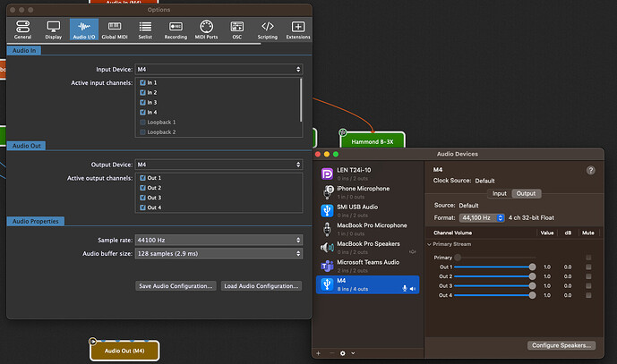The image size is (617, 364).
Task: Click the Audio Devices help question mark
Action: click(591, 170)
